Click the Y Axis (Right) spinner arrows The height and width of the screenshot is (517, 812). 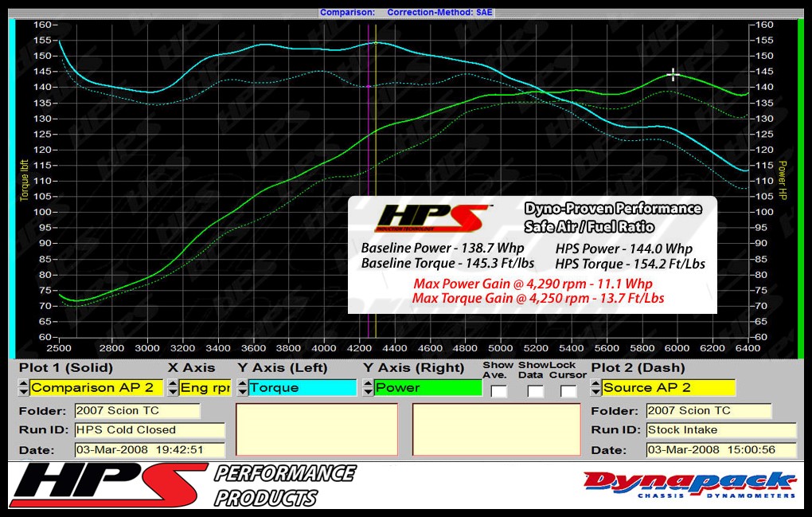tap(368, 387)
